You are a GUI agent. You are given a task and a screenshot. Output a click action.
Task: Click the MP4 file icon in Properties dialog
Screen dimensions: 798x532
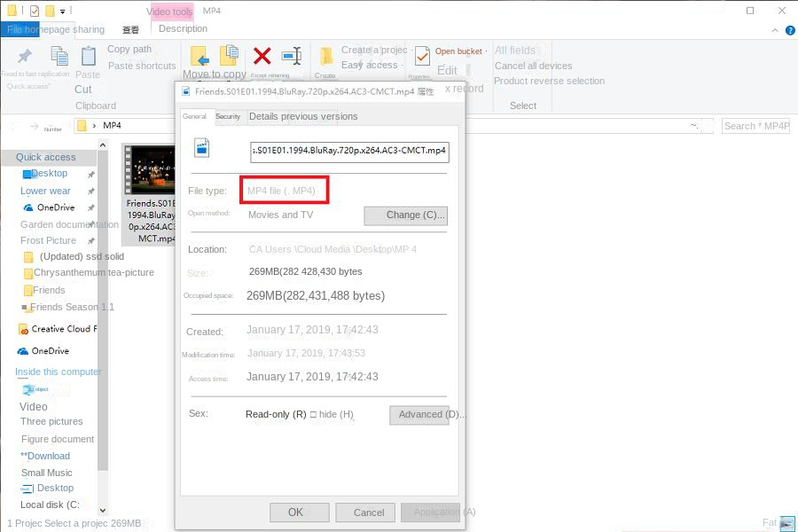pyautogui.click(x=201, y=148)
